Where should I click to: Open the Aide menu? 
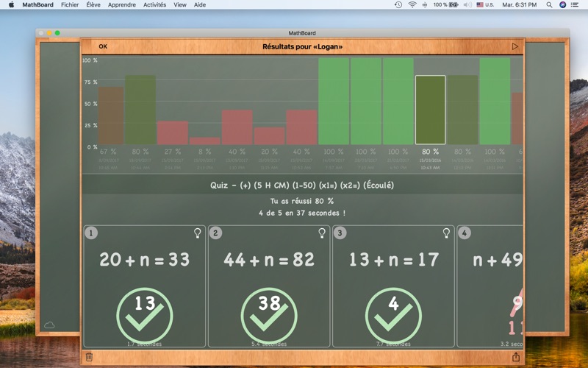[x=200, y=4]
